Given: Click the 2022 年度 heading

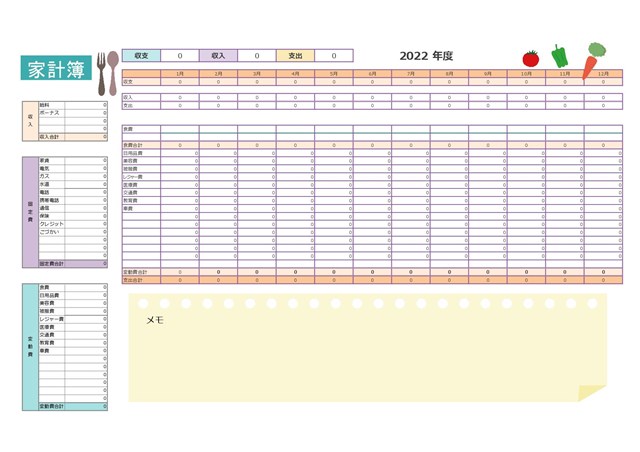Looking at the screenshot, I should 426,56.
